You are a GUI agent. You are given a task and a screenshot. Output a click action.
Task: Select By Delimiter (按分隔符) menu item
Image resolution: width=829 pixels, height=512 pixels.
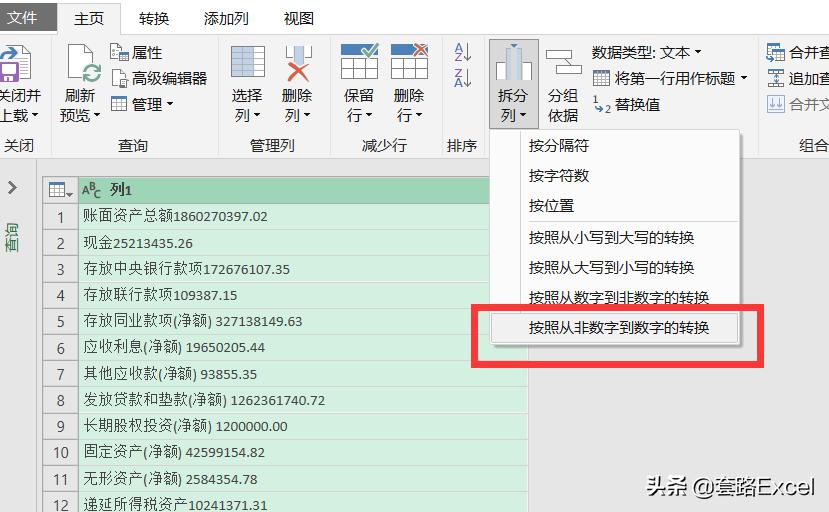tap(614, 145)
